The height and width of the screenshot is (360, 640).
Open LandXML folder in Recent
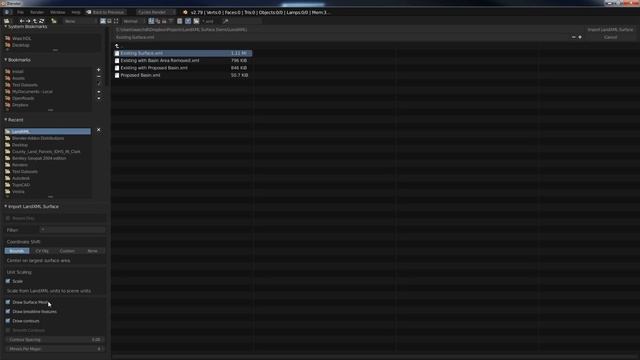[x=48, y=131]
